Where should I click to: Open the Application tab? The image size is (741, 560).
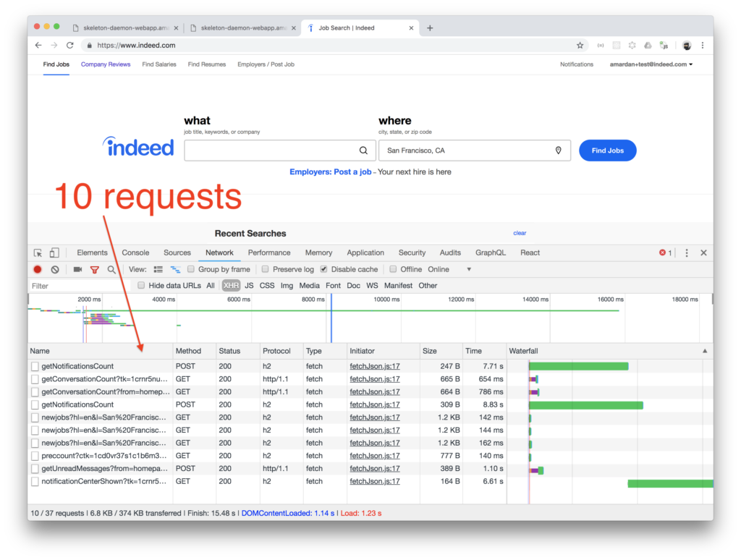(x=365, y=253)
